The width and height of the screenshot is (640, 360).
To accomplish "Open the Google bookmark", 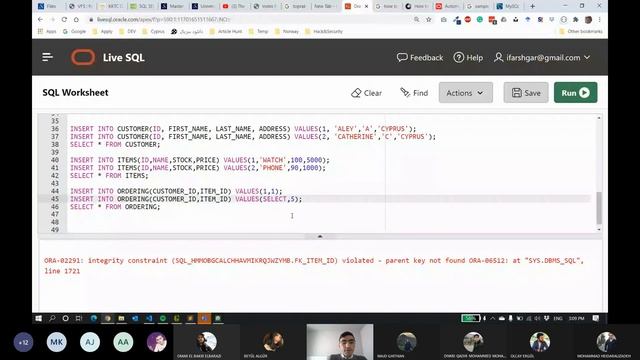I will (x=74, y=31).
